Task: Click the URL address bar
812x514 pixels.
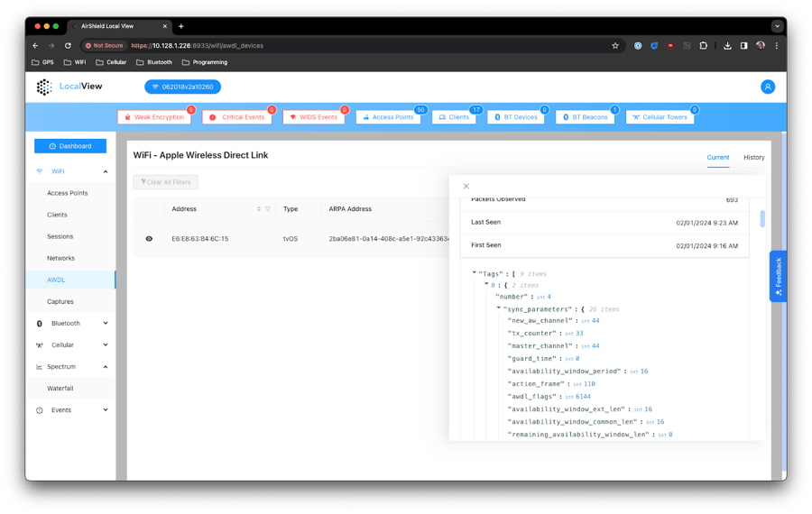Action: coord(352,46)
